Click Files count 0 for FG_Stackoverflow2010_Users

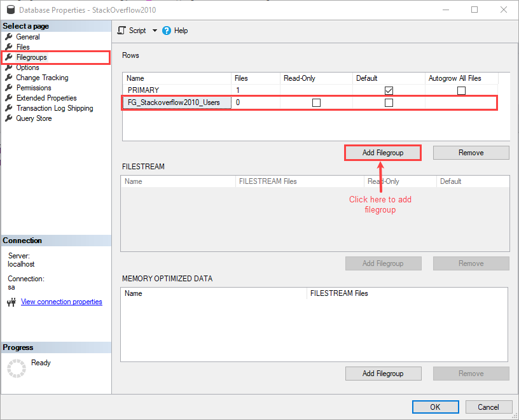[256, 102]
